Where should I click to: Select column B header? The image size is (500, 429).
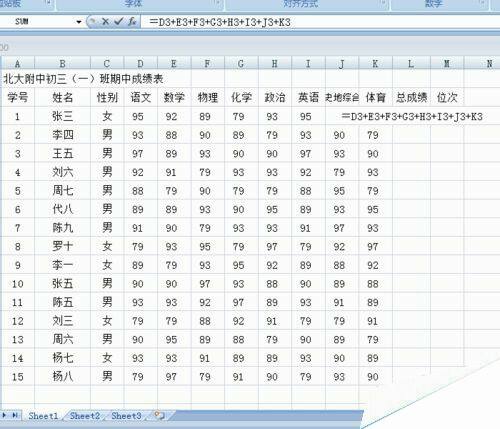62,63
